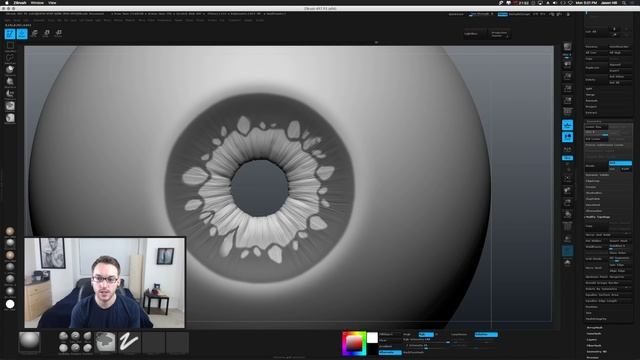This screenshot has width=640, height=360.
Task: Toggle the Floor grid button
Action: click(567, 125)
